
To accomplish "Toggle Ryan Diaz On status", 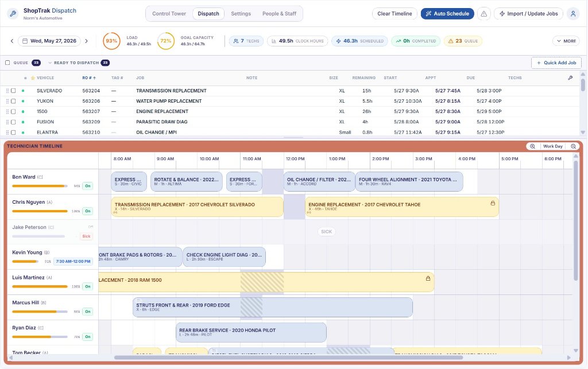I will tap(87, 336).
